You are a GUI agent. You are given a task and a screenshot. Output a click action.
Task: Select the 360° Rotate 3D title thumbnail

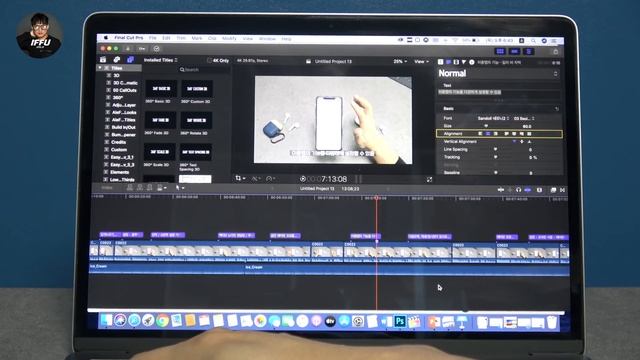tap(196, 120)
